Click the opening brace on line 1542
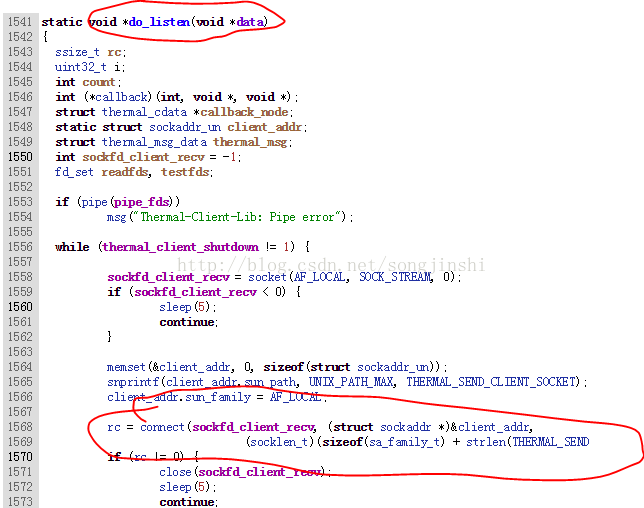The image size is (644, 508). pyautogui.click(x=45, y=37)
